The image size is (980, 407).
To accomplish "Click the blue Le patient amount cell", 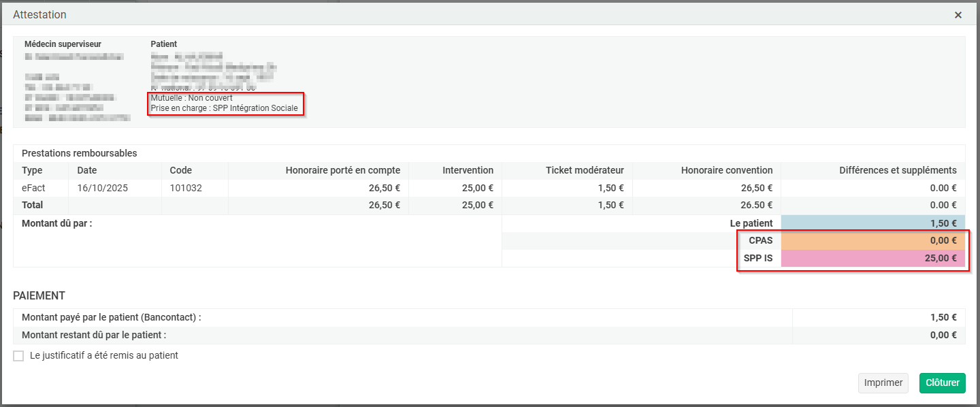I will click(x=872, y=223).
